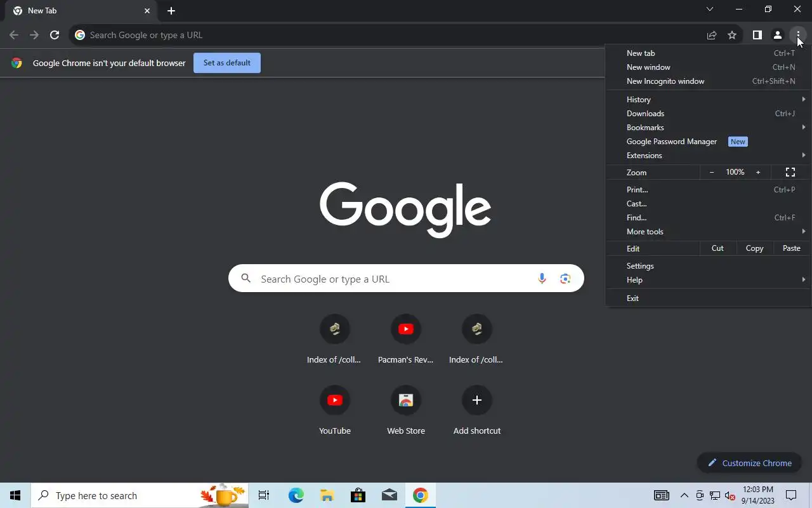Click second Index of /coll... shortcut
The height and width of the screenshot is (508, 812).
pyautogui.click(x=476, y=340)
